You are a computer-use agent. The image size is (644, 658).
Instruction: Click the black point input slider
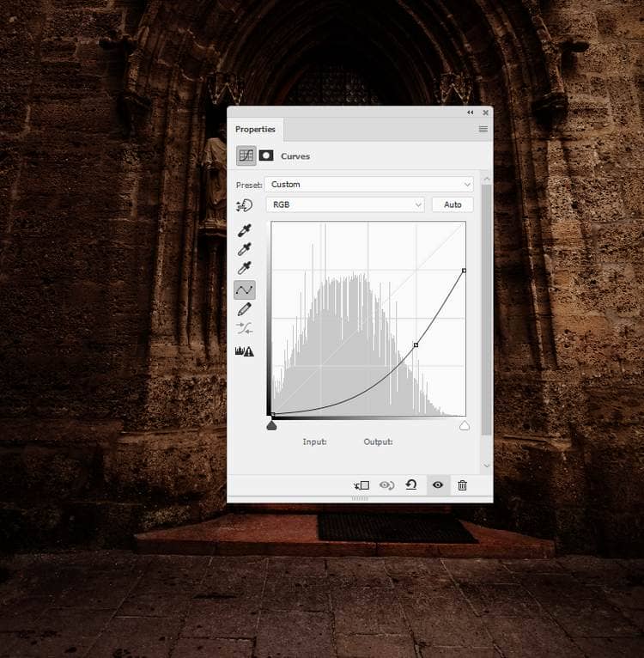click(x=271, y=426)
